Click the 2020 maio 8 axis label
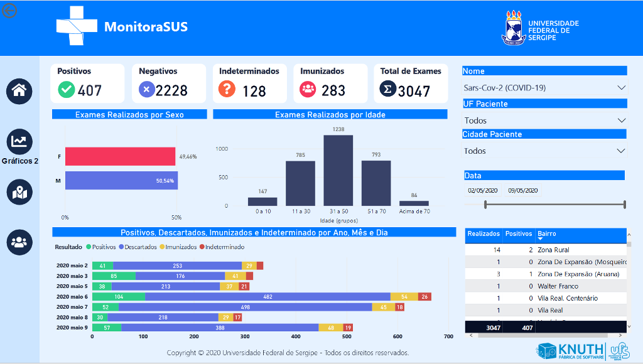This screenshot has height=364, width=643. (72, 318)
